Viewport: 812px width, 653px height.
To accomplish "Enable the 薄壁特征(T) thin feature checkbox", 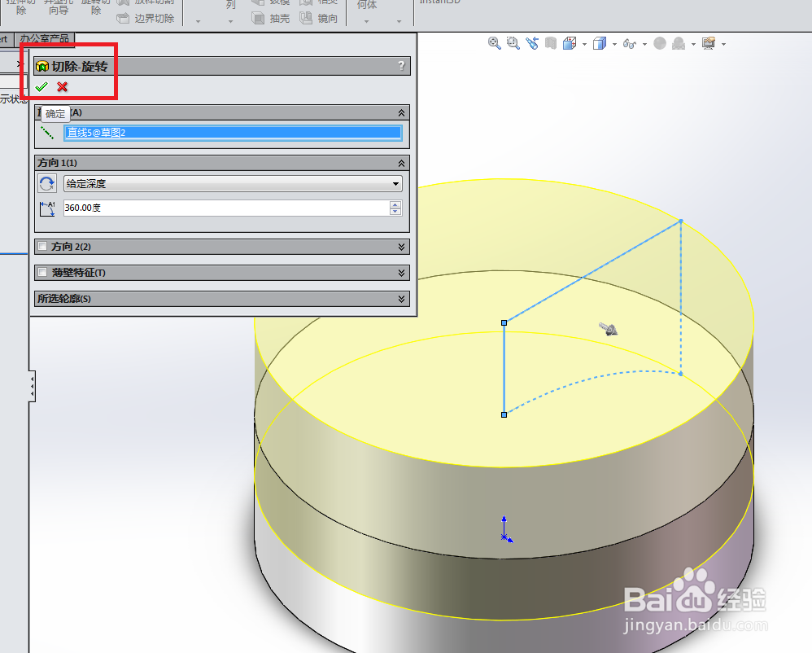I will [x=42, y=272].
